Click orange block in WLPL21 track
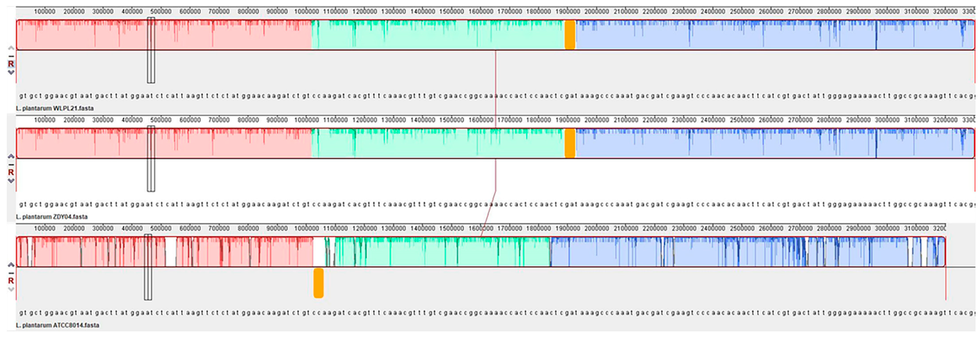 pyautogui.click(x=570, y=35)
